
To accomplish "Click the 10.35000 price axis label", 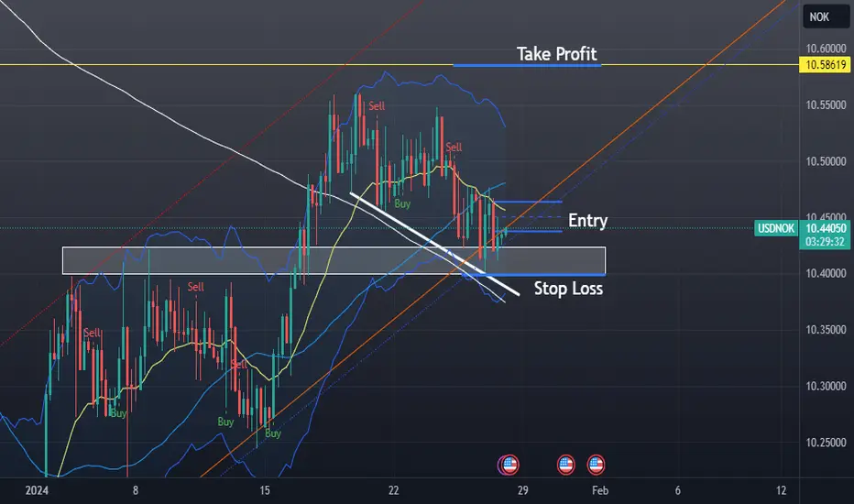I will [826, 330].
